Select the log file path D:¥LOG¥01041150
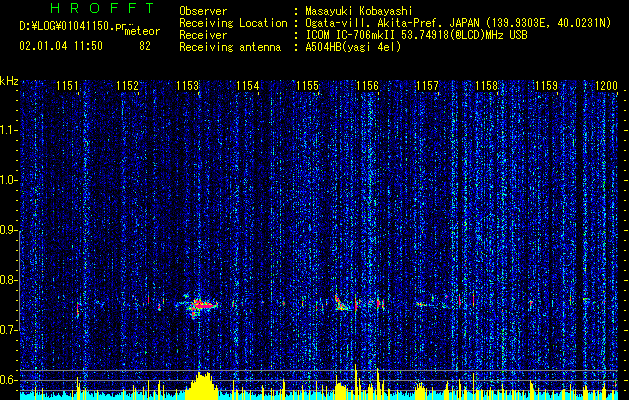The image size is (629, 400). [73, 26]
